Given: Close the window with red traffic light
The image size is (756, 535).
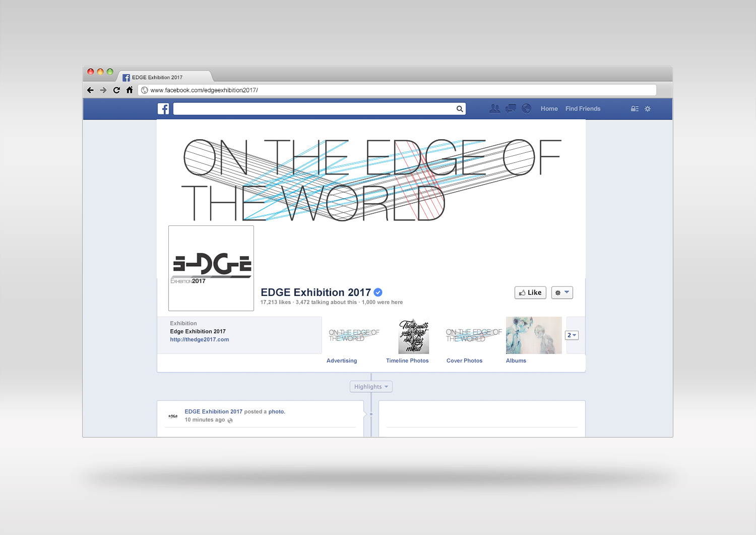Looking at the screenshot, I should click(91, 72).
